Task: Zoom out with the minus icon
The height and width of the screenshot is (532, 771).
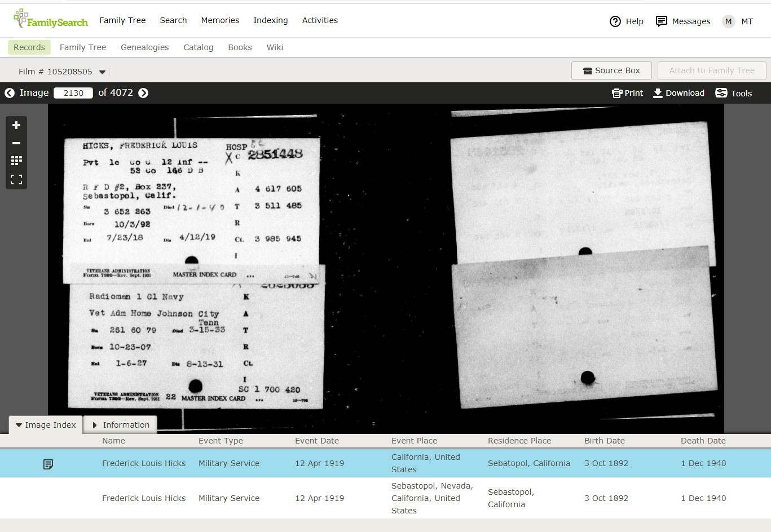Action: pos(16,143)
